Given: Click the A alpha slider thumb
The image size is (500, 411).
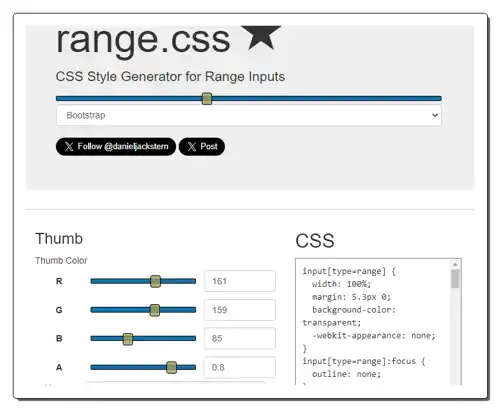Looking at the screenshot, I should pyautogui.click(x=171, y=367).
